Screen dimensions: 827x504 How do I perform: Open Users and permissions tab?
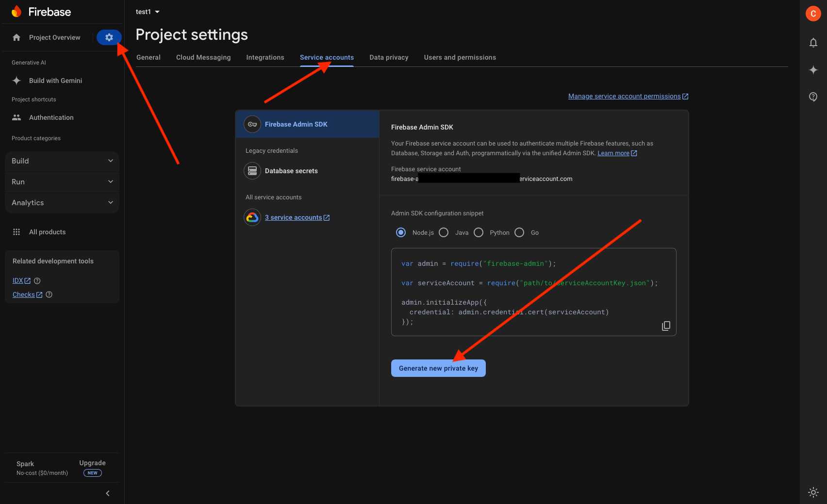(460, 57)
